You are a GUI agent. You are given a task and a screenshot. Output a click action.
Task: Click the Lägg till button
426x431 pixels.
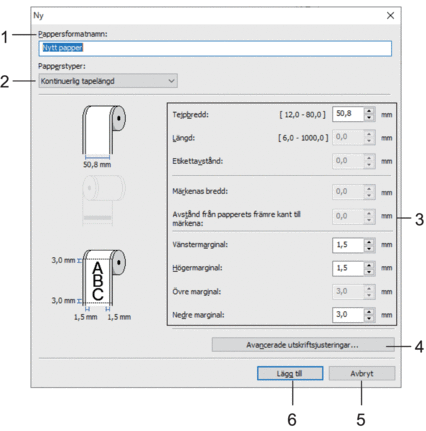pyautogui.click(x=290, y=373)
